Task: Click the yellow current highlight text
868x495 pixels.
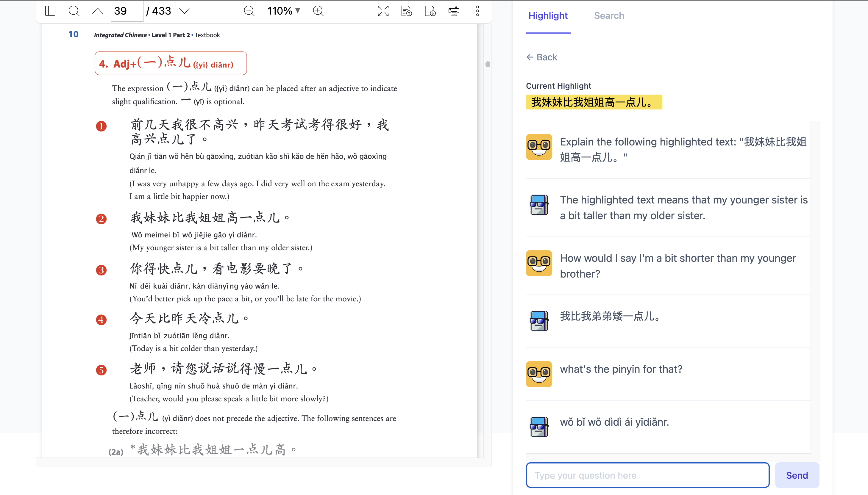Action: pyautogui.click(x=594, y=102)
